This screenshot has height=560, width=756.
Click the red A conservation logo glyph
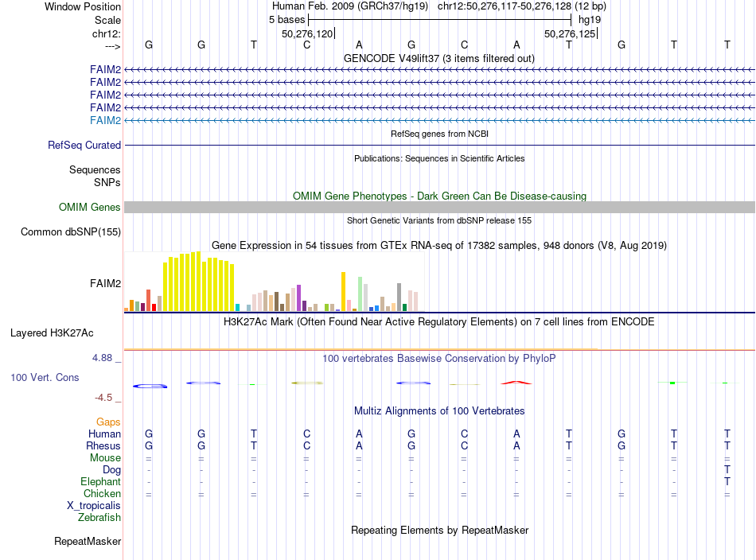coord(516,383)
